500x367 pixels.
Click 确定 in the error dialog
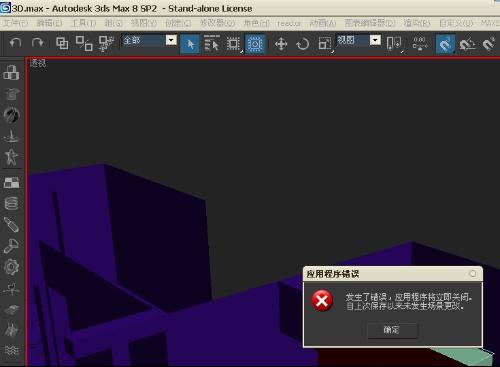pos(392,330)
